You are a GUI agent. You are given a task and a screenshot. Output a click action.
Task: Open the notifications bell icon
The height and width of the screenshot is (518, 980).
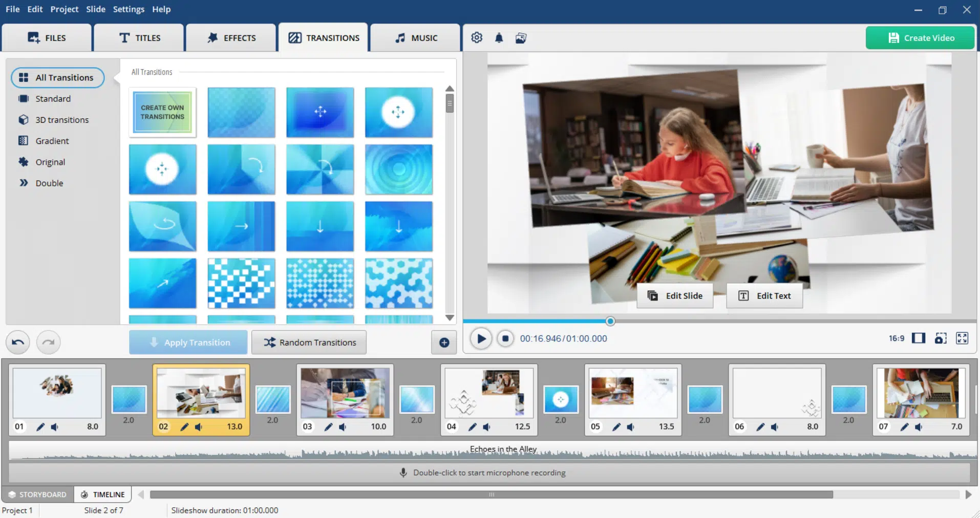(499, 38)
